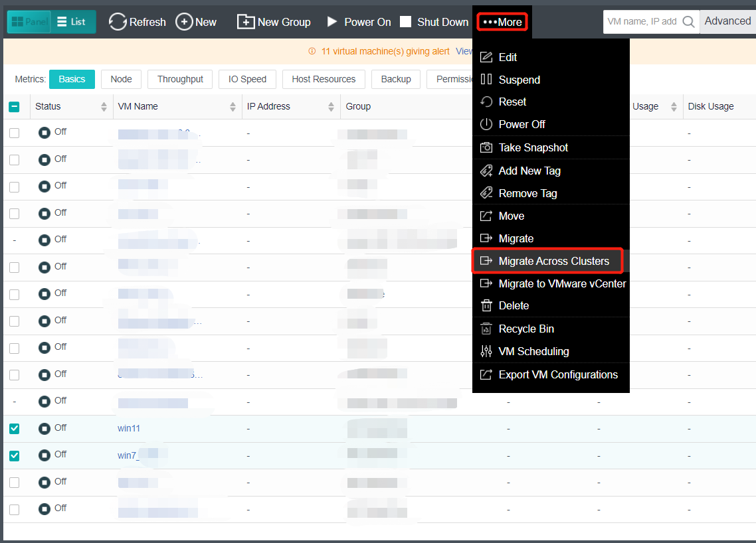Click the search magnifier icon
This screenshot has height=543, width=756.
(689, 22)
